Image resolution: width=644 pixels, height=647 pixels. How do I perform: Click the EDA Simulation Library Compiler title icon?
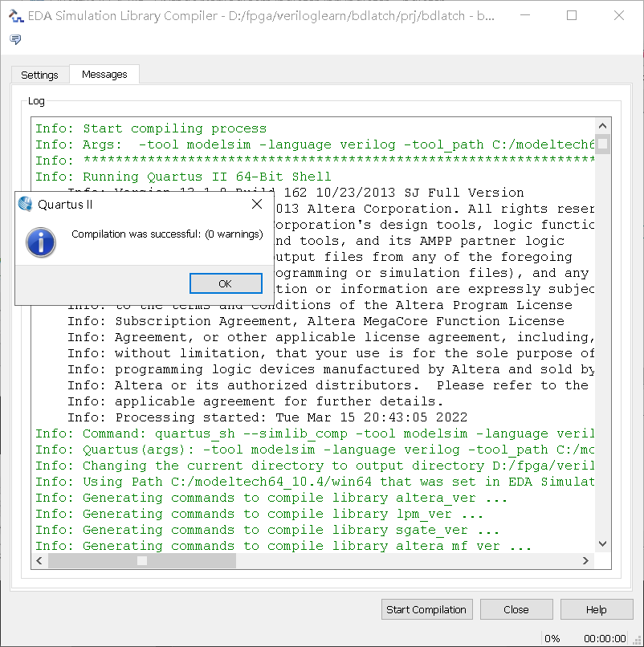pyautogui.click(x=16, y=16)
